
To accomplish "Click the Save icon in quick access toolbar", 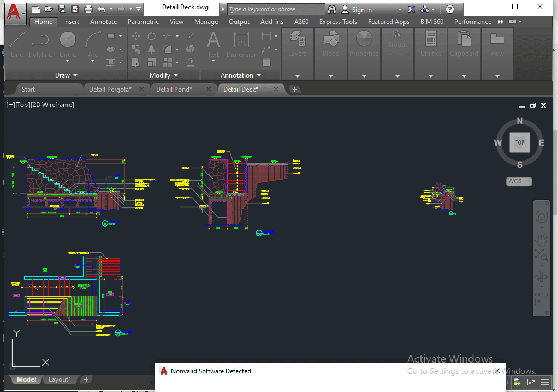I will pyautogui.click(x=62, y=9).
